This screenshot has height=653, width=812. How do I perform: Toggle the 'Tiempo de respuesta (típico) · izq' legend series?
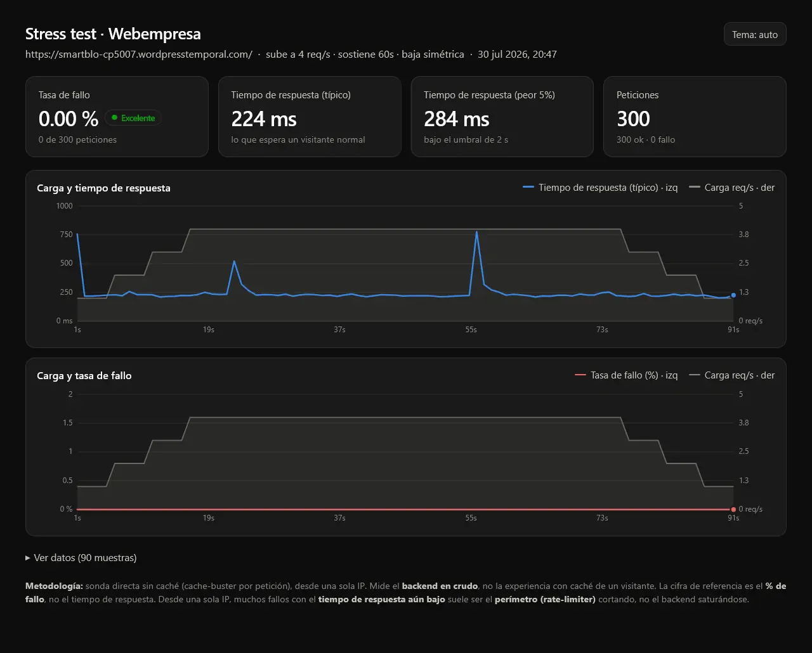click(x=600, y=188)
